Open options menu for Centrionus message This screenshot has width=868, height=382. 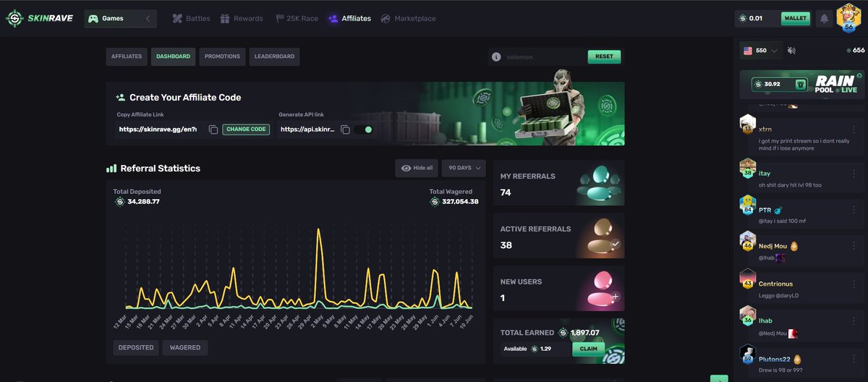click(854, 284)
